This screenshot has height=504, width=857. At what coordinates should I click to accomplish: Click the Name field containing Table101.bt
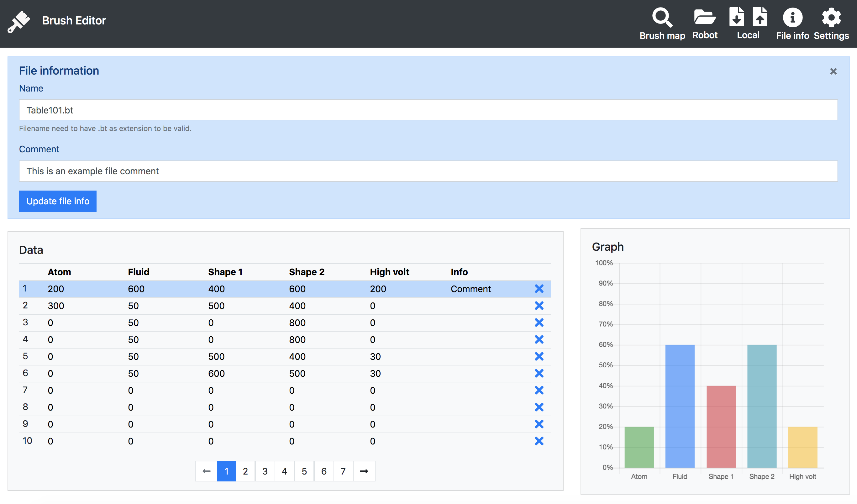pyautogui.click(x=428, y=110)
